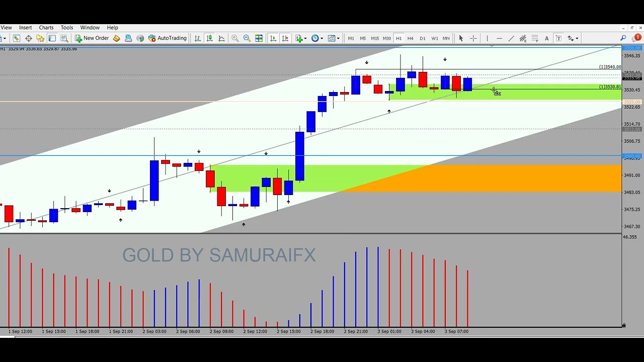Select the text A tool

click(547, 38)
